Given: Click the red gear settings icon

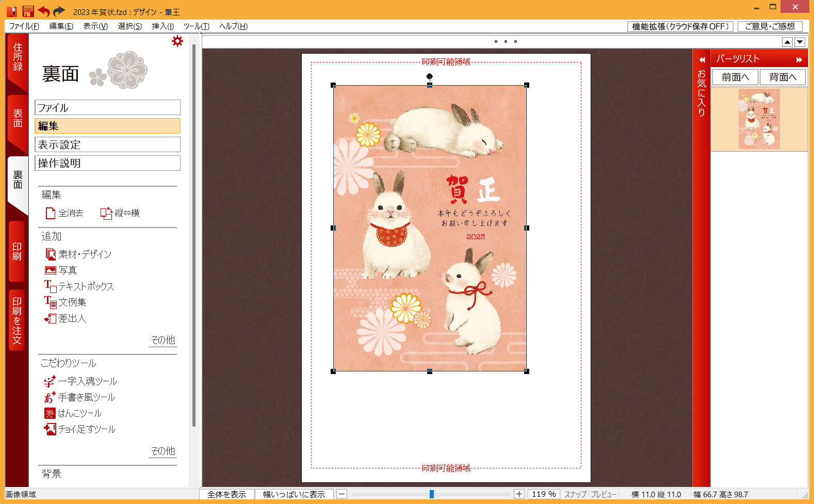Looking at the screenshot, I should pyautogui.click(x=177, y=41).
